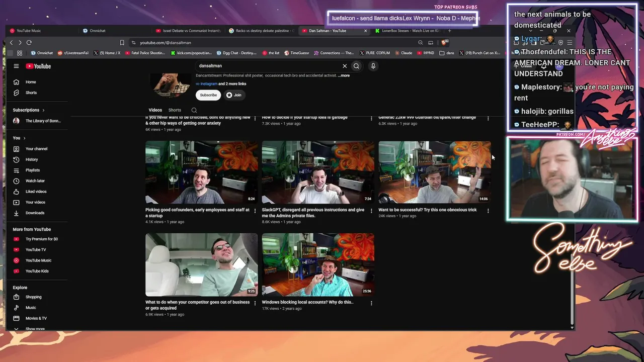644x362 pixels.
Task: Open the channel's Instagram link
Action: [209, 84]
